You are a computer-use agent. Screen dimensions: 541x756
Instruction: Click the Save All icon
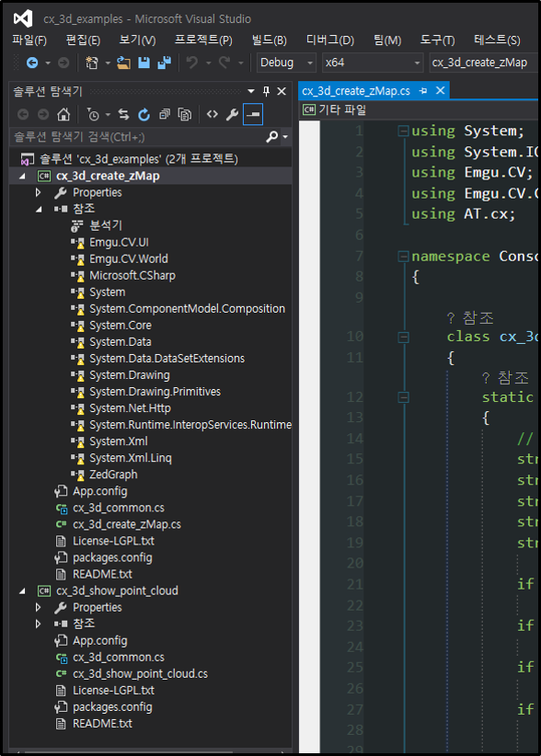(165, 63)
